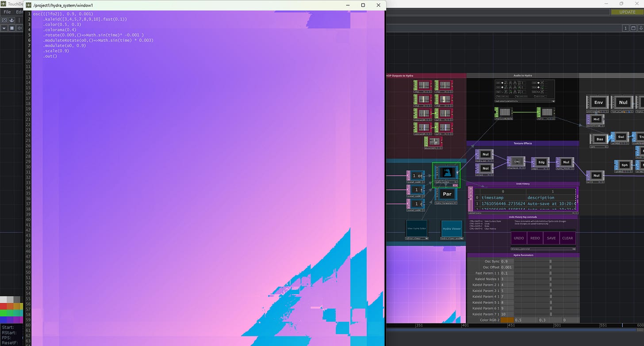Open the palette browser dropdown arrow in top-left toolbar
This screenshot has height=346, width=644.
4,28
